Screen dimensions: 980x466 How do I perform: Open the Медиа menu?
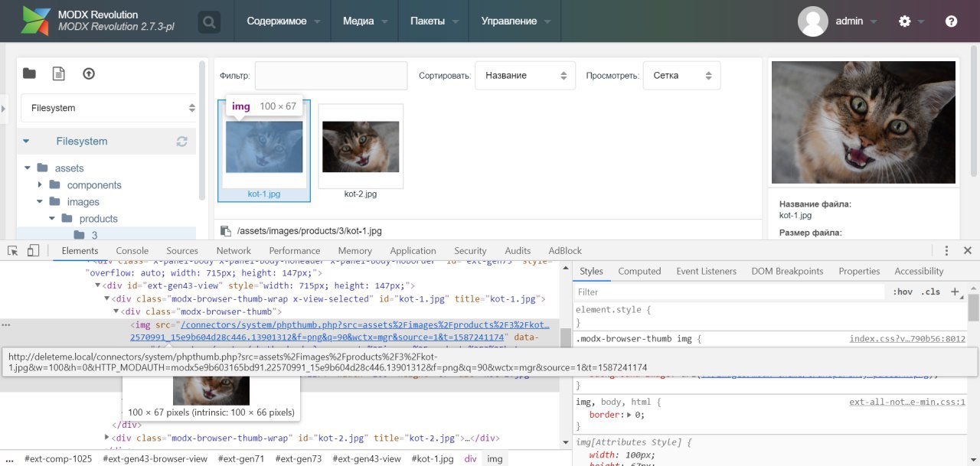(366, 21)
